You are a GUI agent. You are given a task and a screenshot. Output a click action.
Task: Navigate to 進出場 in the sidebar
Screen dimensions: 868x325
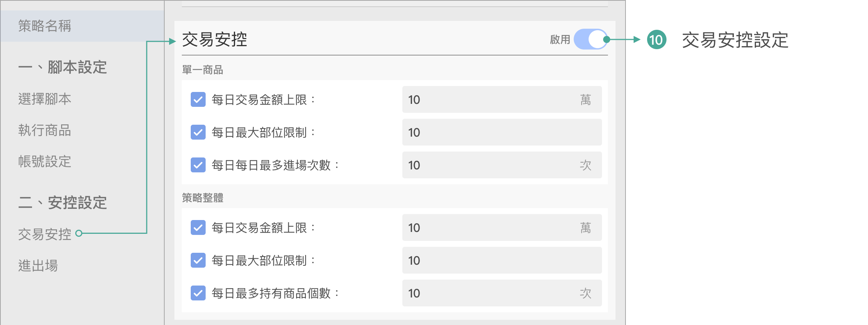pyautogui.click(x=38, y=266)
